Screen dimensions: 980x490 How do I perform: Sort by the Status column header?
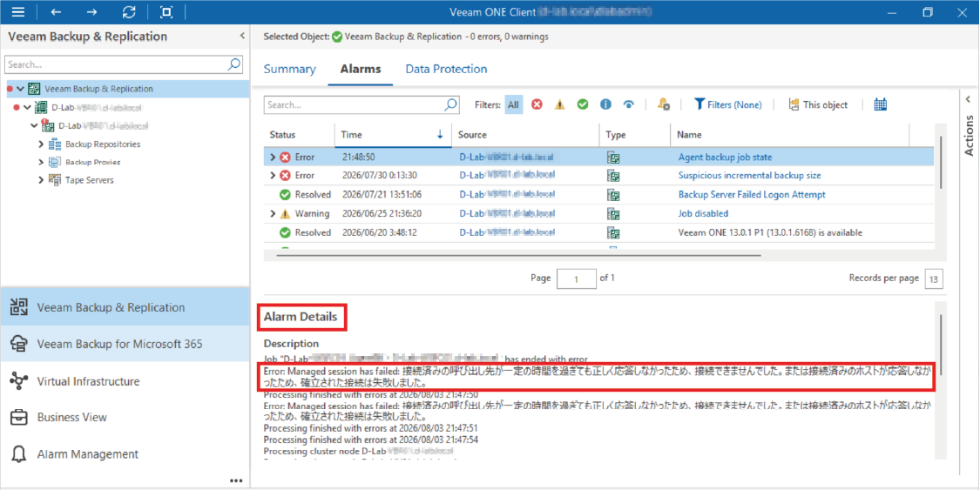(282, 134)
